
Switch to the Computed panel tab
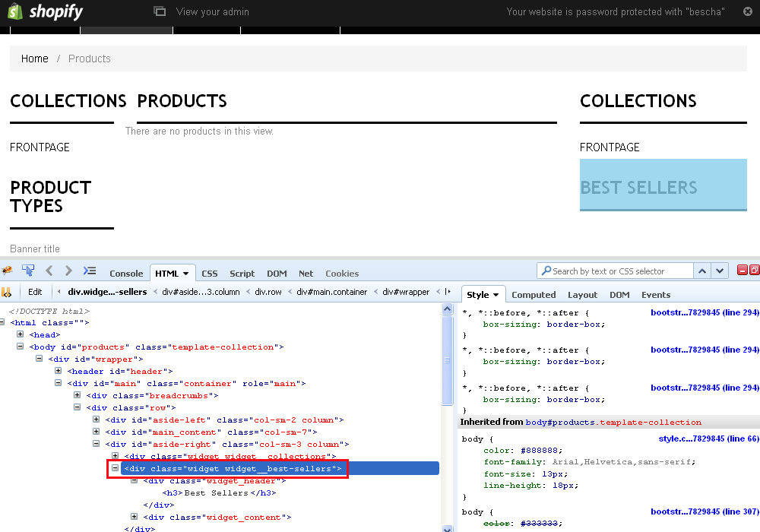(534, 294)
